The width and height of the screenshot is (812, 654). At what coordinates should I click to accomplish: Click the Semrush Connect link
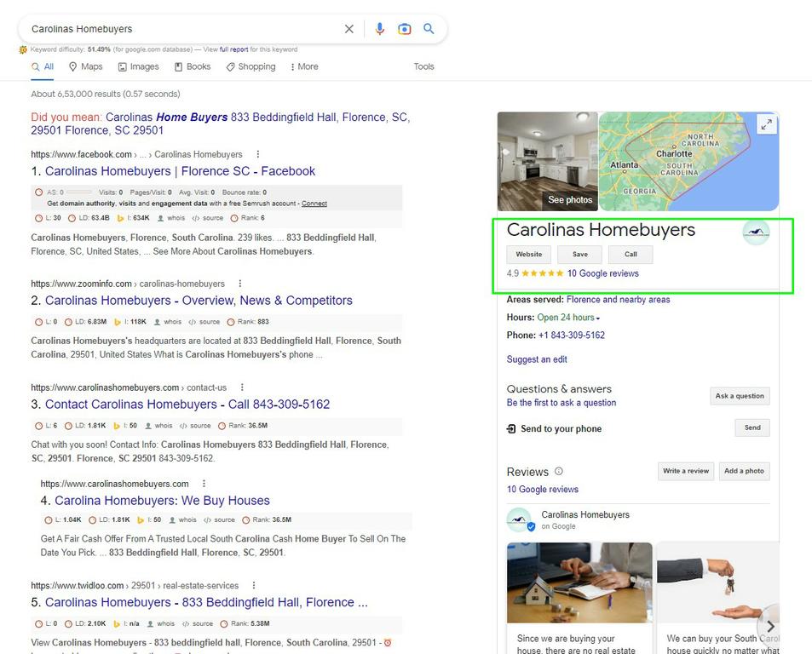point(314,204)
